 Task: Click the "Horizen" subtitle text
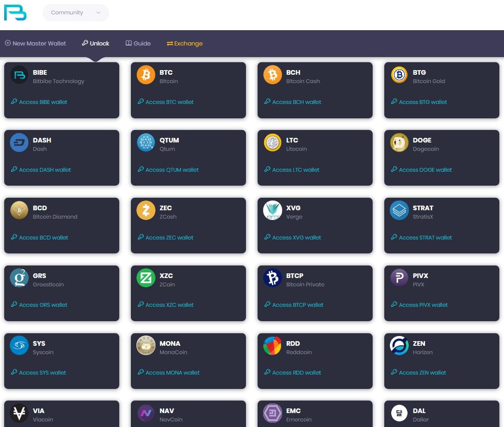[x=423, y=352]
